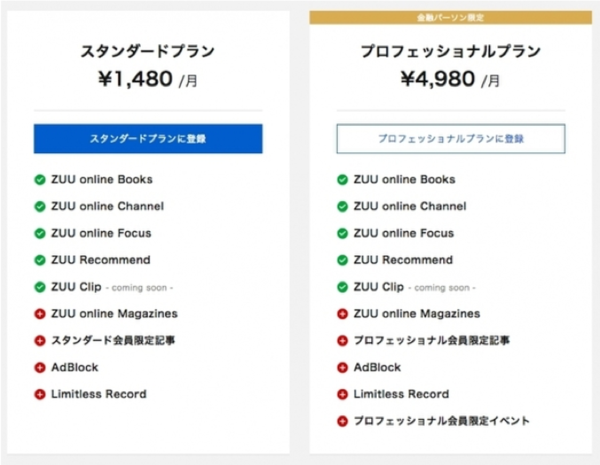The height and width of the screenshot is (465, 600).
Task: Click the ¥4,980 /月 price text
Action: [451, 79]
